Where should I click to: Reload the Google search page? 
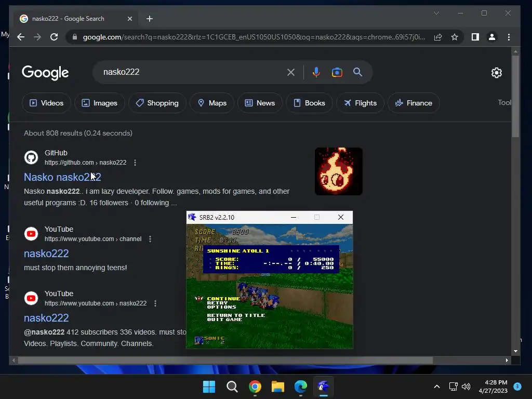54,37
